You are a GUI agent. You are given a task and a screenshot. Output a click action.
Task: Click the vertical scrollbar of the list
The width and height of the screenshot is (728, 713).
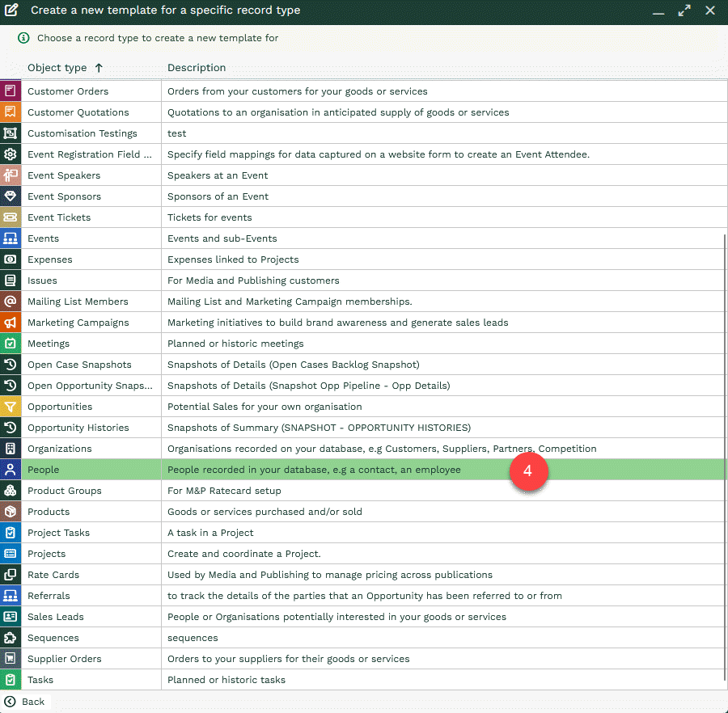point(725,457)
